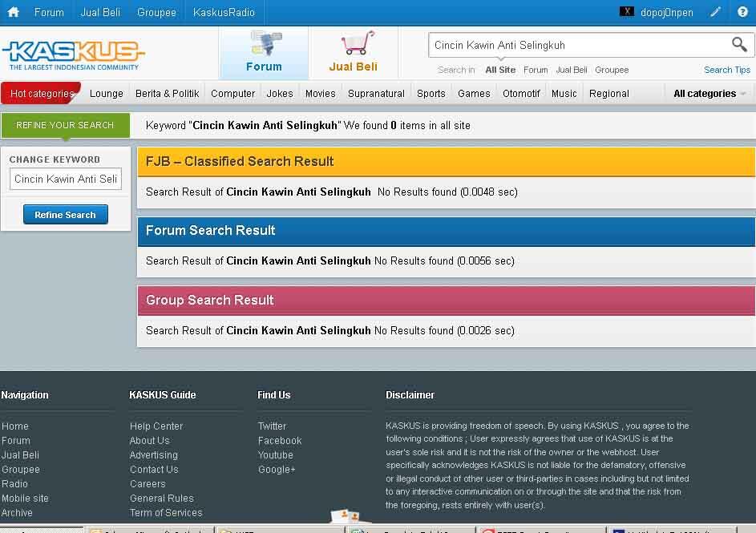Click Refine Your Search green header
This screenshot has width=756, height=533.
coord(65,125)
